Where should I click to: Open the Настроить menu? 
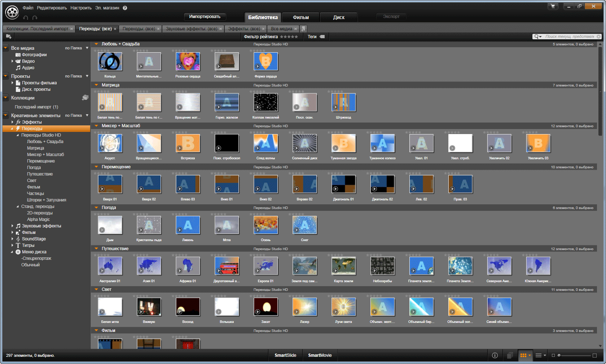(x=81, y=8)
